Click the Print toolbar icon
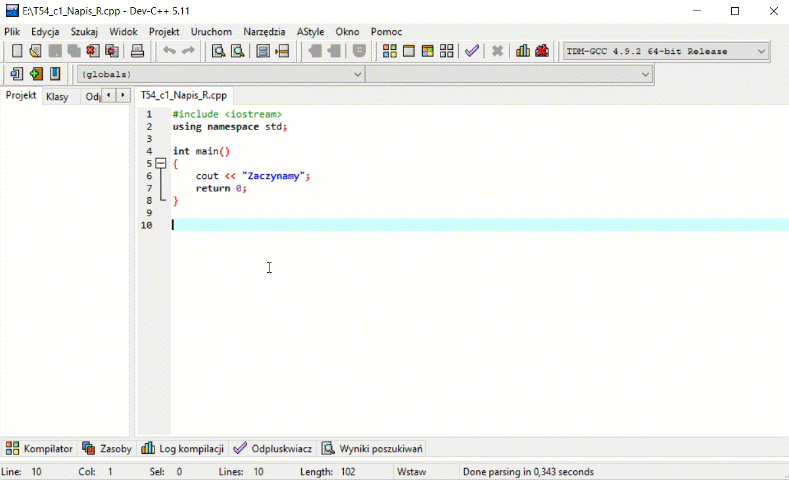 coord(138,51)
